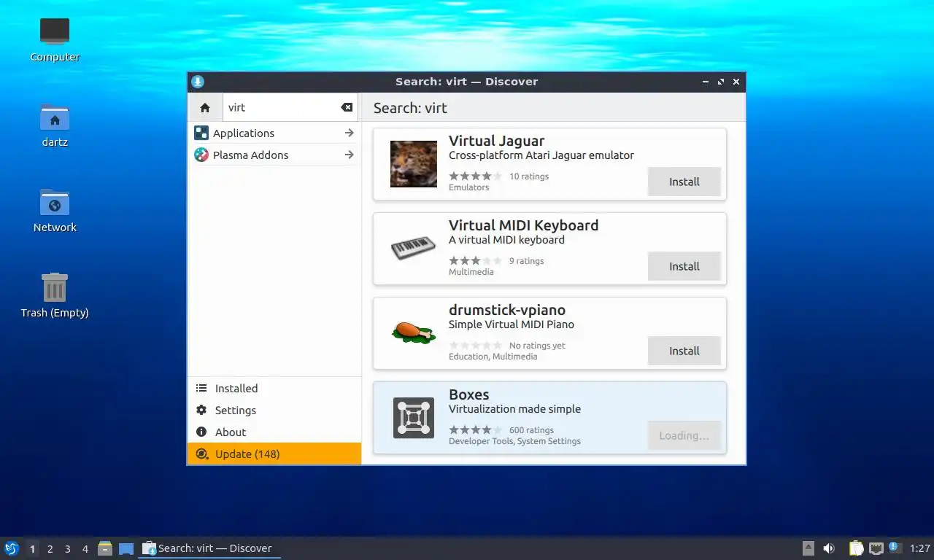This screenshot has width=934, height=560.
Task: Click the update notifier tray icon
Action: 895,548
